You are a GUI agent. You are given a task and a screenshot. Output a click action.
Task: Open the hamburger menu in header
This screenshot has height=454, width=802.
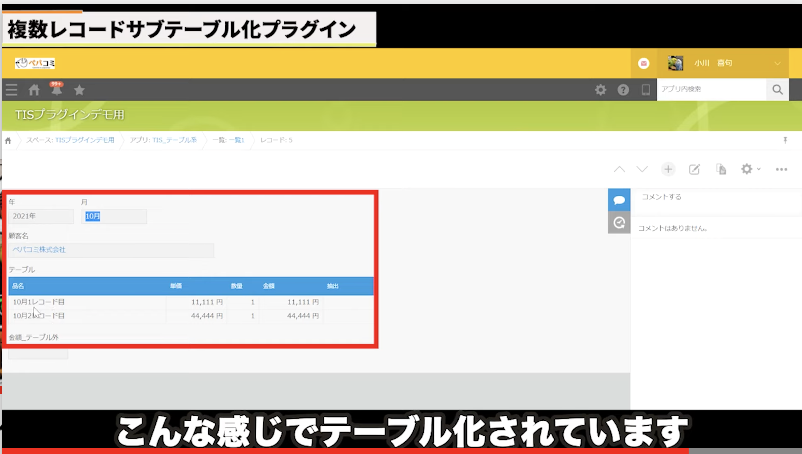click(x=12, y=90)
